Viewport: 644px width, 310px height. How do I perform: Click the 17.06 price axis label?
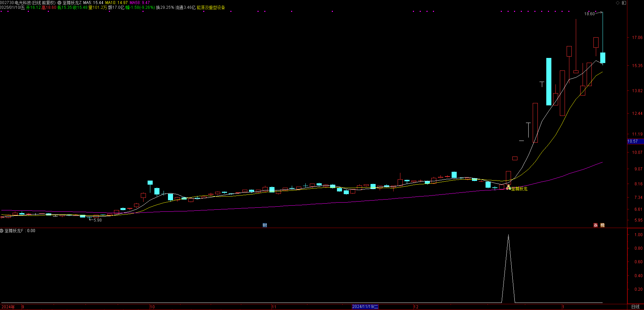click(x=637, y=38)
